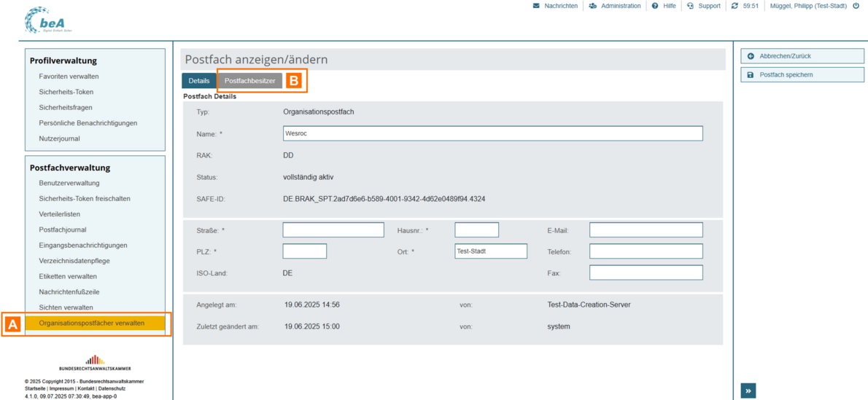Click the Hilfe question mark icon
This screenshot has width=868, height=400.
click(654, 6)
